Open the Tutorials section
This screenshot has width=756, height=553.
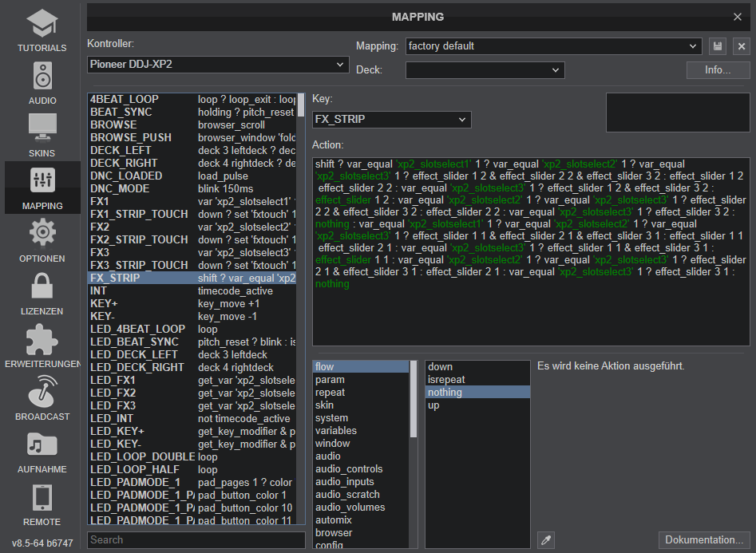(x=42, y=30)
